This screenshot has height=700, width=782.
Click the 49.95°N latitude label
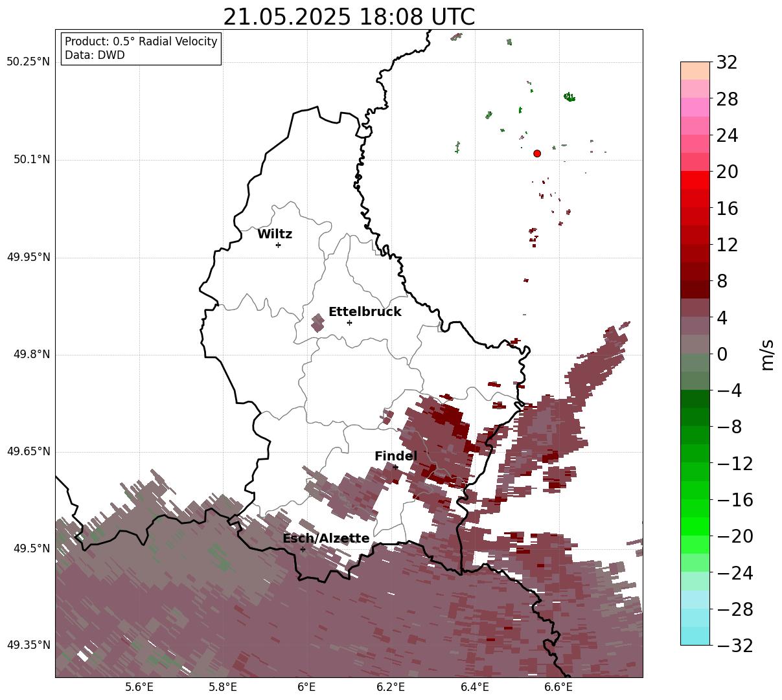pyautogui.click(x=28, y=257)
